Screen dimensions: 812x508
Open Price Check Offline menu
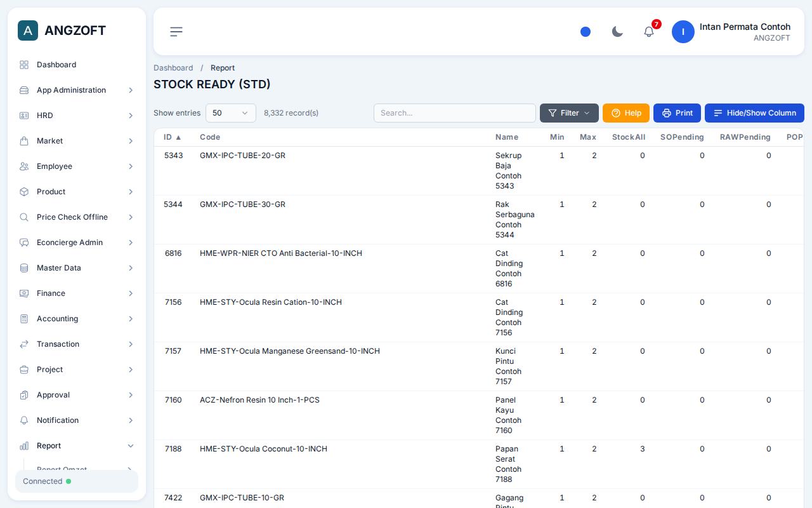tap(77, 217)
